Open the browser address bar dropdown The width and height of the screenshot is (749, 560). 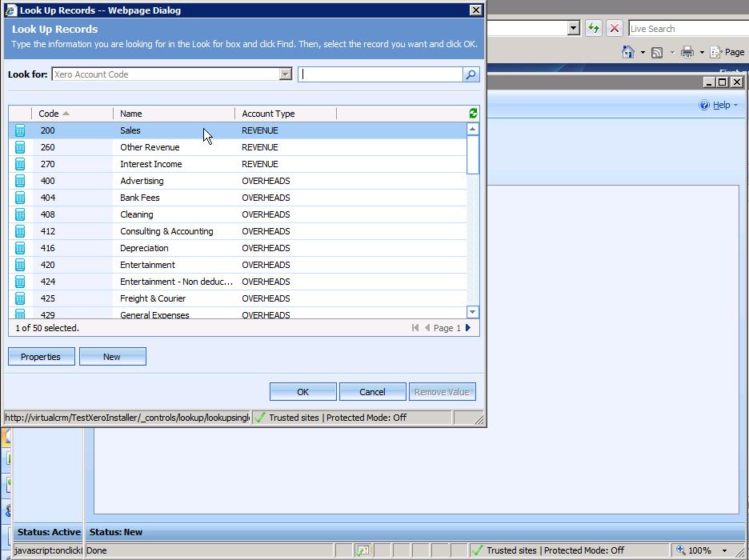573,28
